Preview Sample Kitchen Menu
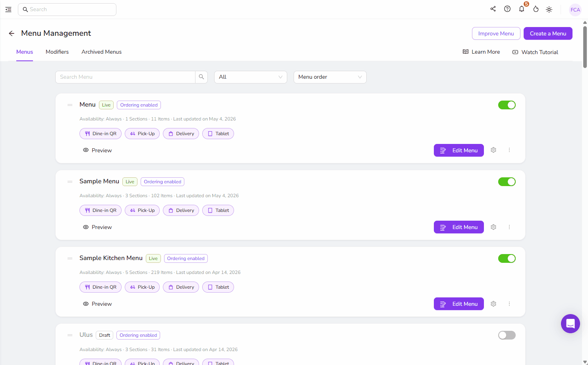The height and width of the screenshot is (365, 588). coord(97,304)
